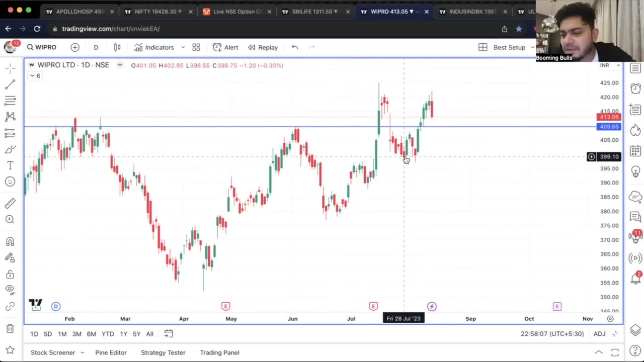Change the D time interval

(x=96, y=47)
